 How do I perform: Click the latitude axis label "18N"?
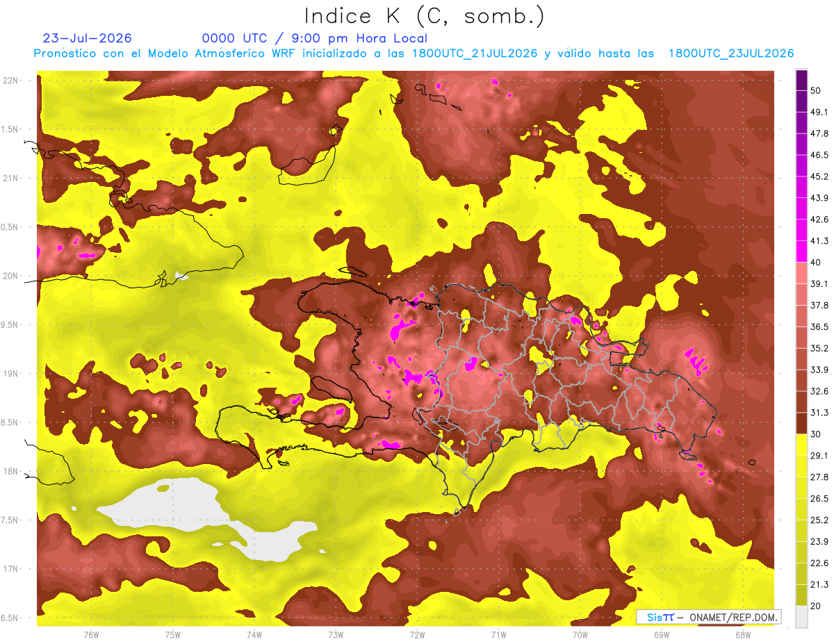point(10,471)
